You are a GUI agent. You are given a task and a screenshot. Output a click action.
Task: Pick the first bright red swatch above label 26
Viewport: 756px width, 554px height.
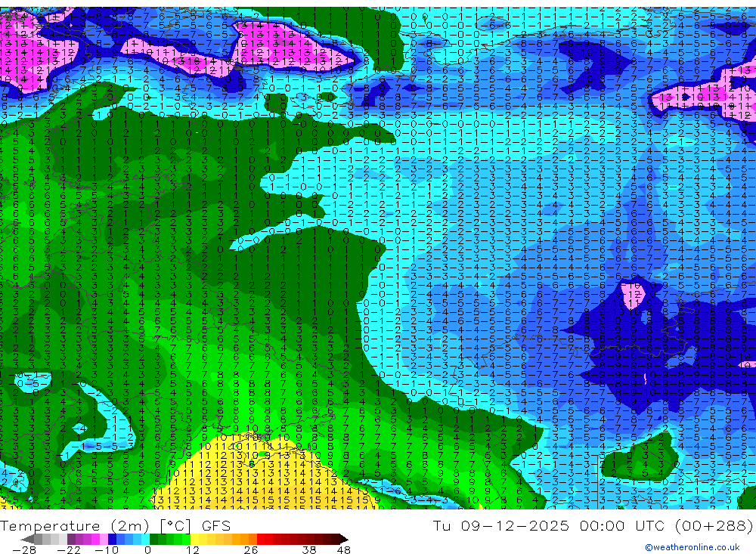pyautogui.click(x=261, y=540)
